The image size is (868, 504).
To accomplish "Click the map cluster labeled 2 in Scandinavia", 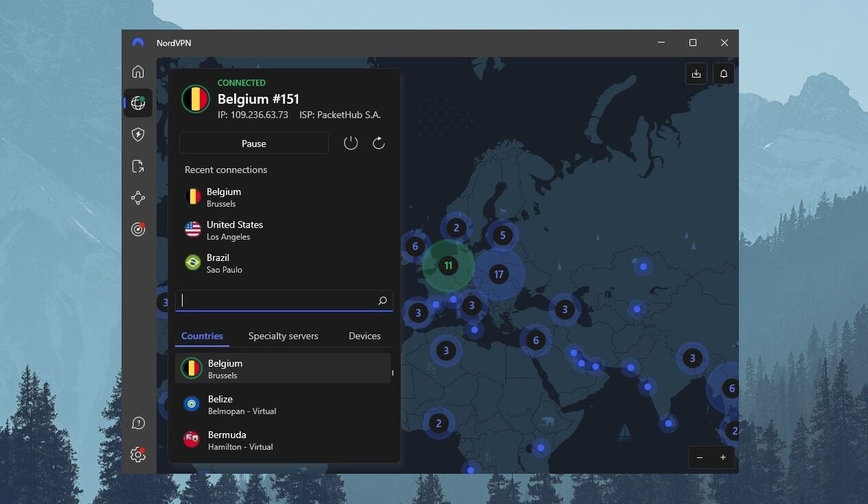I will click(x=456, y=228).
